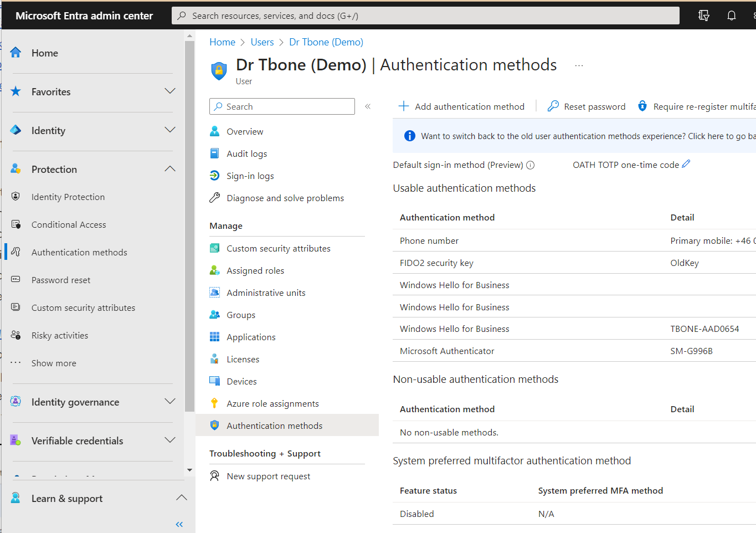Select the Identity Protection shield icon
Image resolution: width=756 pixels, height=533 pixels.
16,197
